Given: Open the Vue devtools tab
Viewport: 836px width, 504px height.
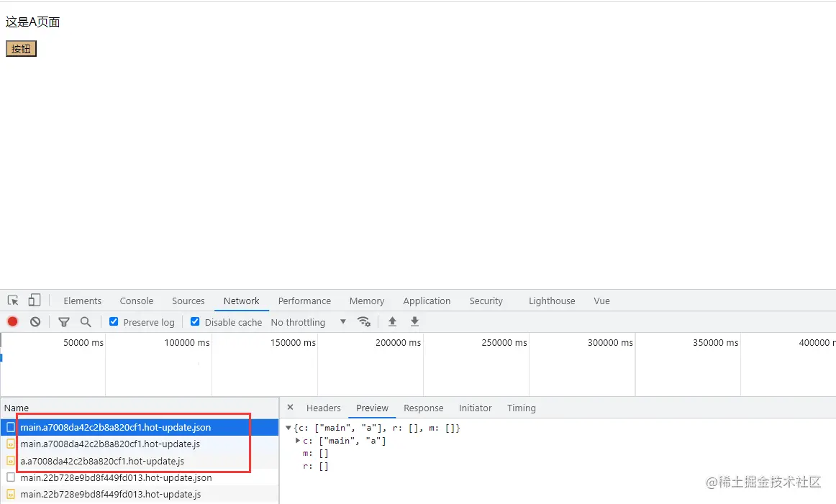Looking at the screenshot, I should (602, 301).
